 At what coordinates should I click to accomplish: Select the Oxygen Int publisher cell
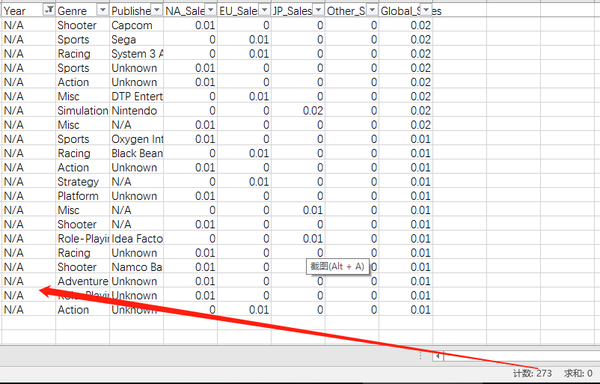coord(137,139)
